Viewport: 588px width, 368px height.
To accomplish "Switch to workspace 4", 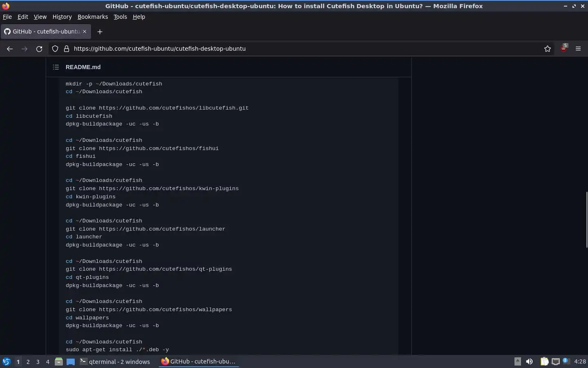I will pos(47,361).
